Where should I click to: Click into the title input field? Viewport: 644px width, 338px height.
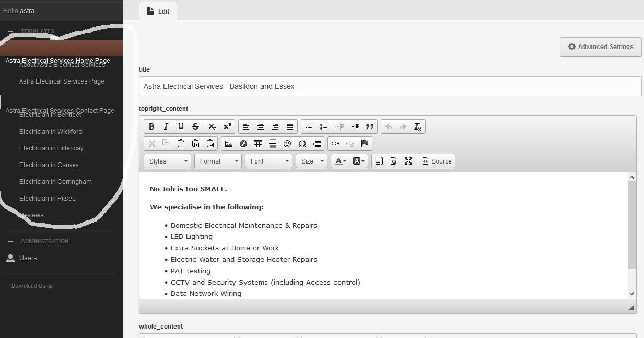[x=390, y=86]
